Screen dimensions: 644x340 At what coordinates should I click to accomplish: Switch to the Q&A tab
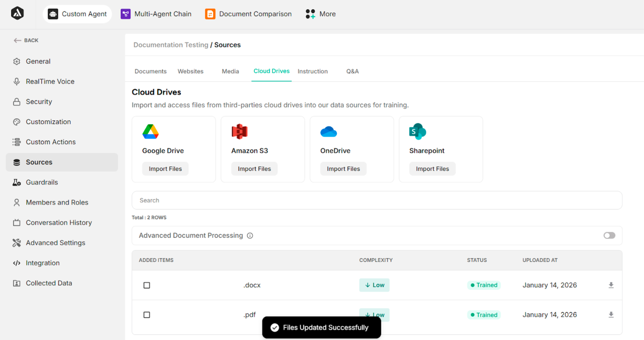tap(352, 71)
